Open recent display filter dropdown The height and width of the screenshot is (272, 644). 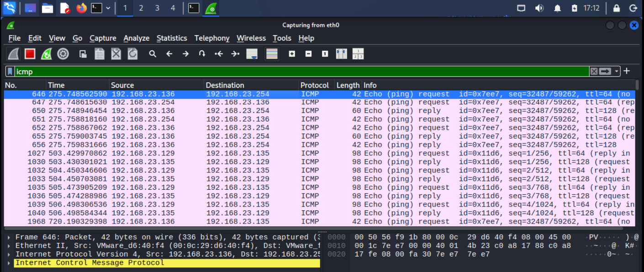coord(617,71)
